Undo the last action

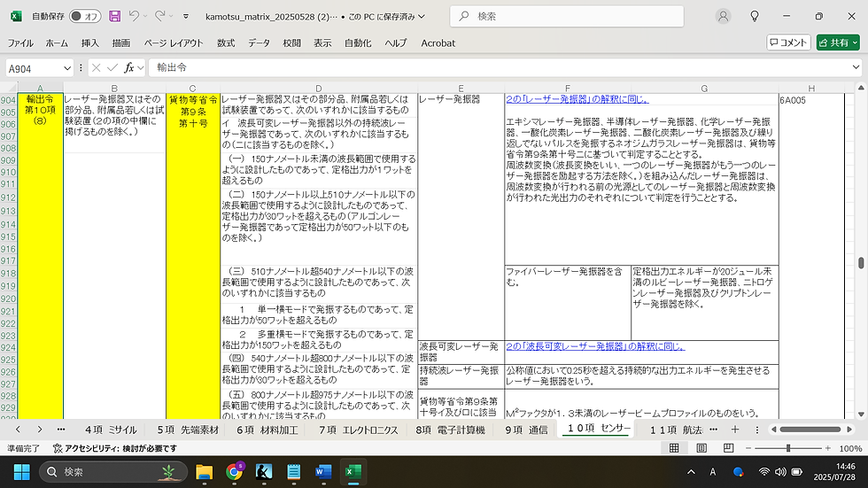[134, 16]
